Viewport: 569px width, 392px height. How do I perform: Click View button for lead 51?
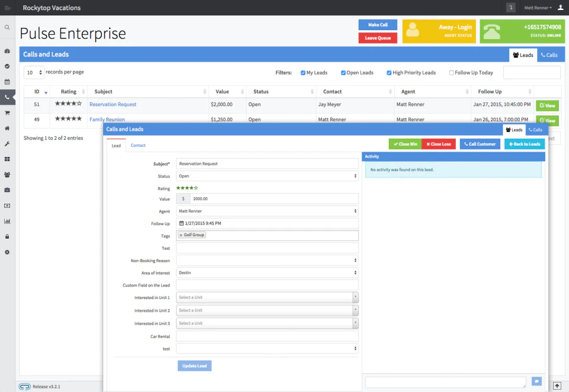coord(547,105)
